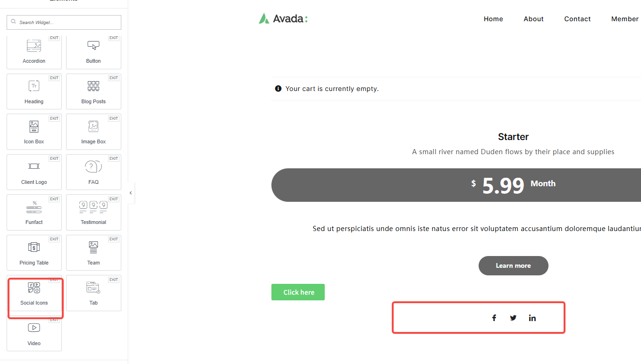Click the Learn more button

513,265
